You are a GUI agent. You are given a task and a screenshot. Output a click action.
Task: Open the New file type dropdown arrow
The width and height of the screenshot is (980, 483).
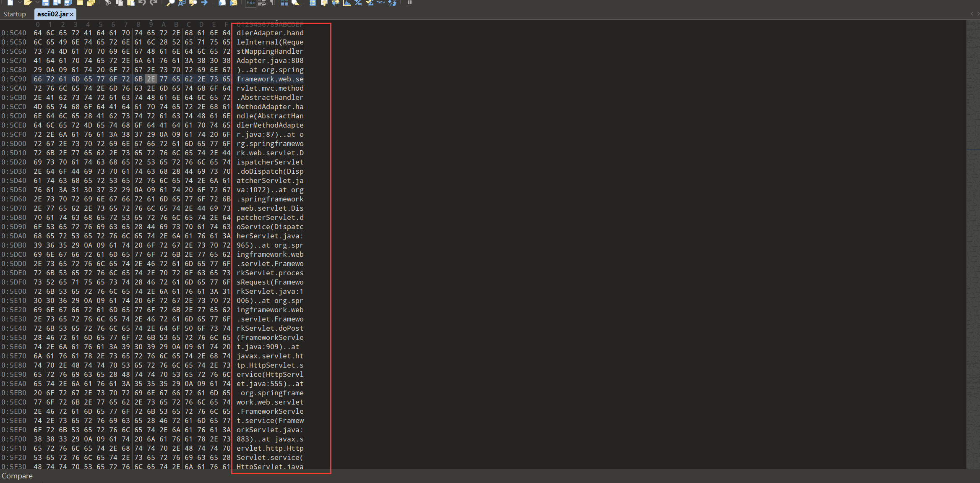[20, 3]
